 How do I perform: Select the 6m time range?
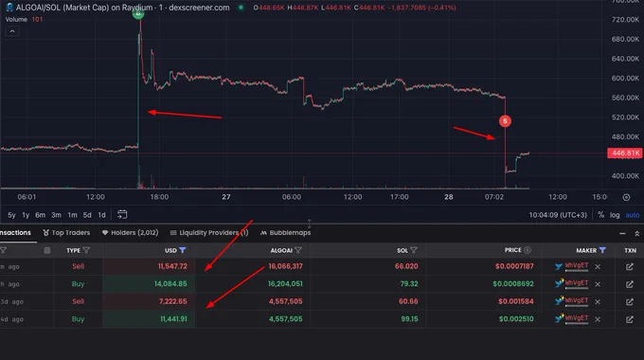(x=40, y=215)
